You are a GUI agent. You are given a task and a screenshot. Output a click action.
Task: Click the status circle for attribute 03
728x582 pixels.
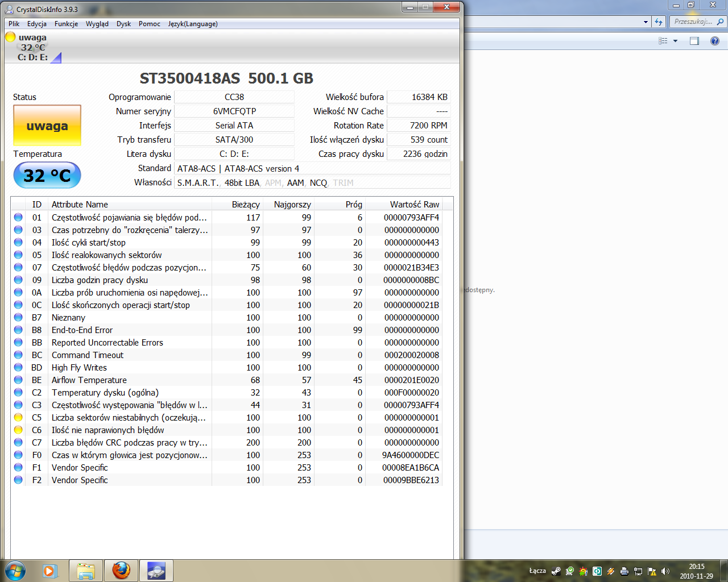(18, 230)
